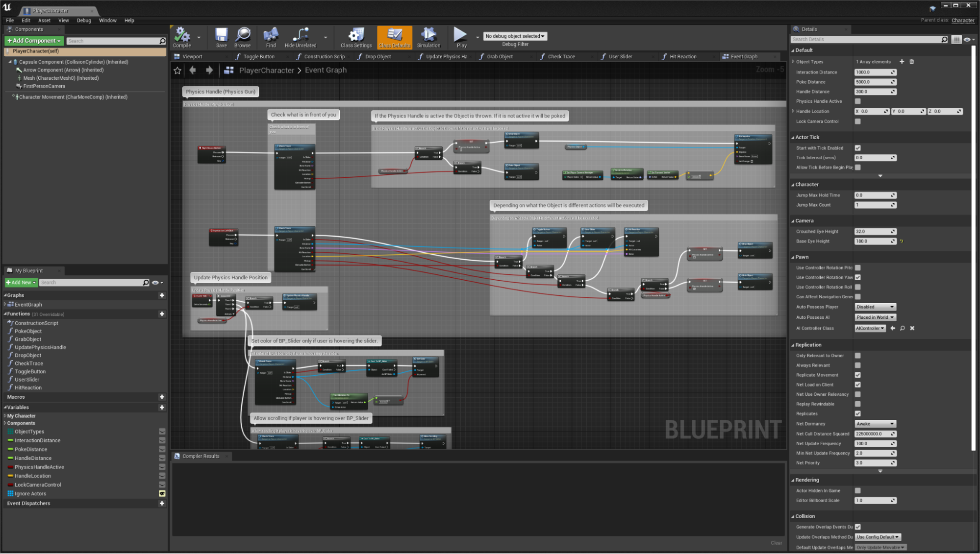Open the debug object selection dropdown
This screenshot has width=980, height=554.
pos(515,36)
